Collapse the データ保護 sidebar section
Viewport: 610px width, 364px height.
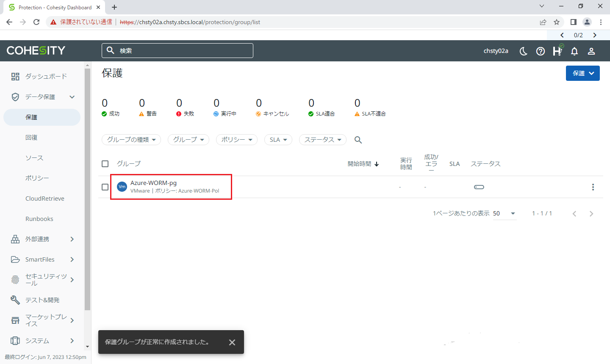click(72, 97)
